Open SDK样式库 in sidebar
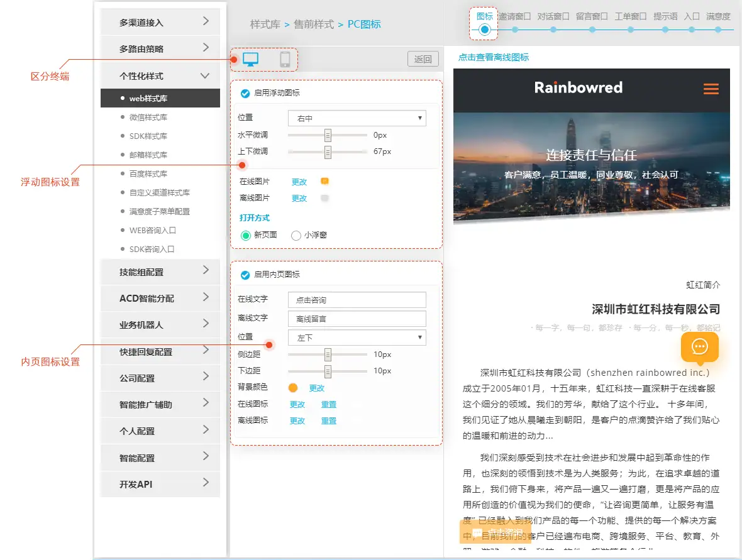 coord(148,136)
